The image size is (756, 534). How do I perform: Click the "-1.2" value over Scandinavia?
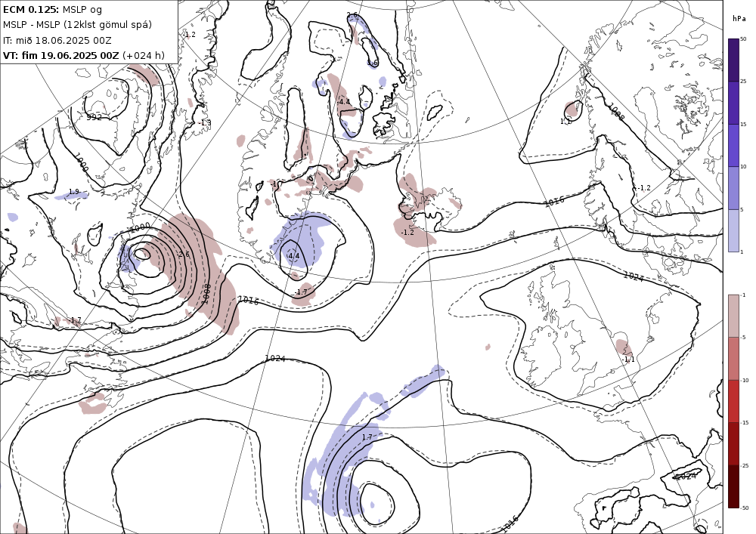644,188
